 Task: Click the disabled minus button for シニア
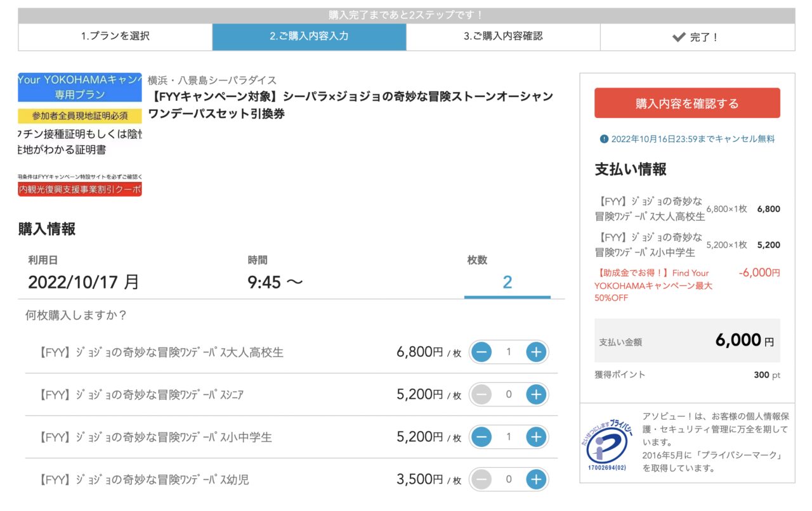tap(481, 395)
